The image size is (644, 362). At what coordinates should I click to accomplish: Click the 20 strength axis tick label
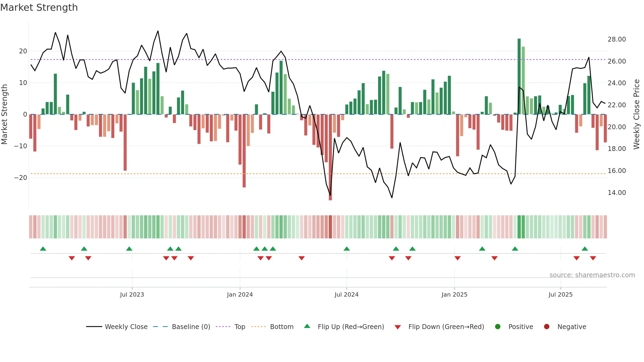point(23,51)
